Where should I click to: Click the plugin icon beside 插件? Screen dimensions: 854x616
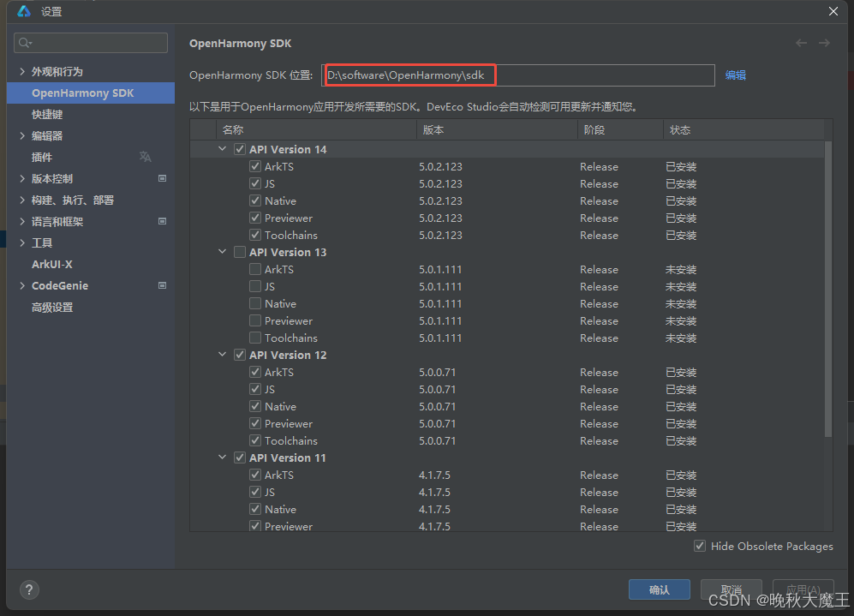click(146, 157)
